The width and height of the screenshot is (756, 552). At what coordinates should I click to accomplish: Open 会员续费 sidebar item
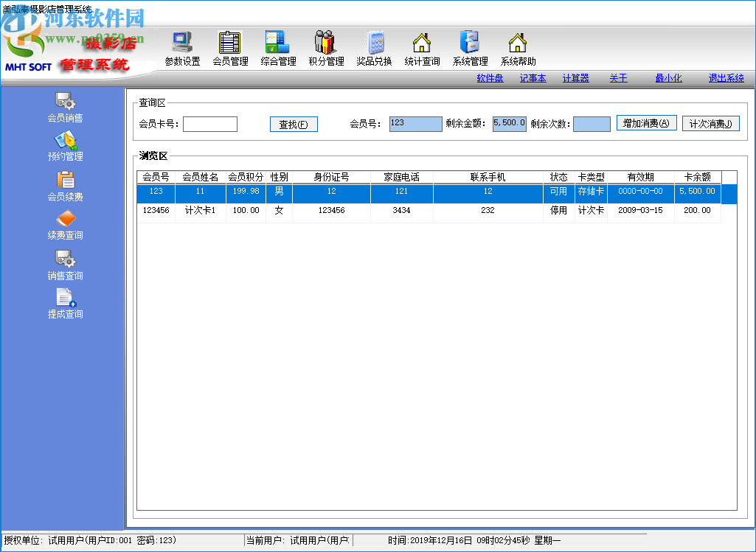(x=65, y=186)
